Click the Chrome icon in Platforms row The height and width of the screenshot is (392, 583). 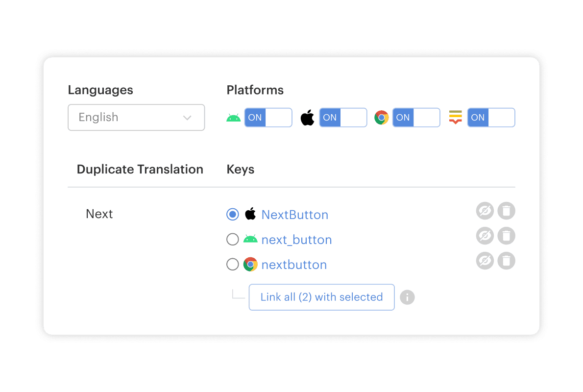381,118
